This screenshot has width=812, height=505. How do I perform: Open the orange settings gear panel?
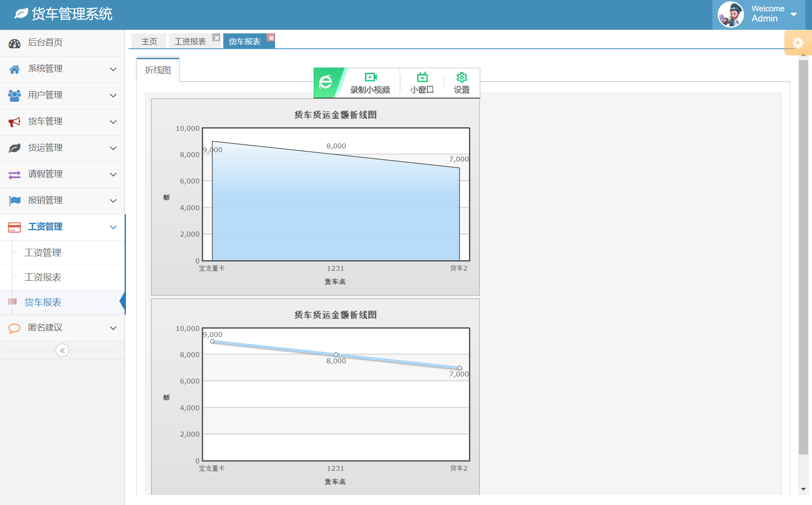(798, 43)
